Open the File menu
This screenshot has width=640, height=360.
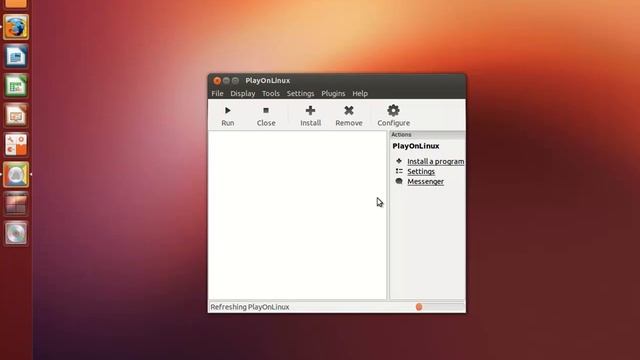pyautogui.click(x=217, y=93)
